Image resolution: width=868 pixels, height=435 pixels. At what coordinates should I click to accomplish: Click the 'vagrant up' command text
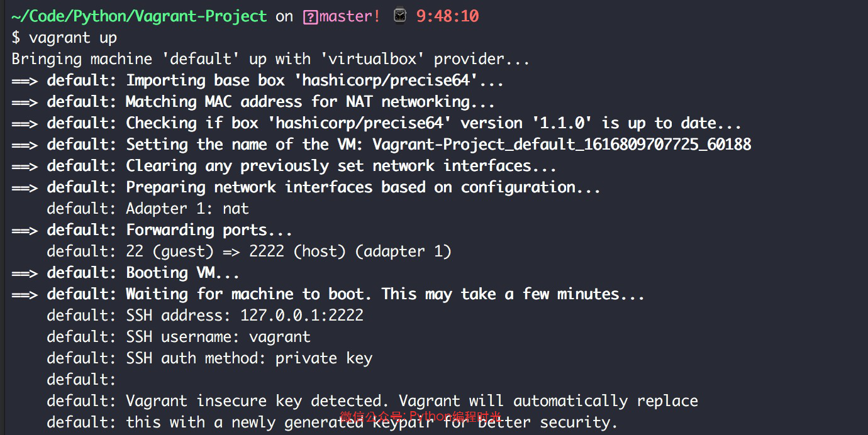pos(73,38)
